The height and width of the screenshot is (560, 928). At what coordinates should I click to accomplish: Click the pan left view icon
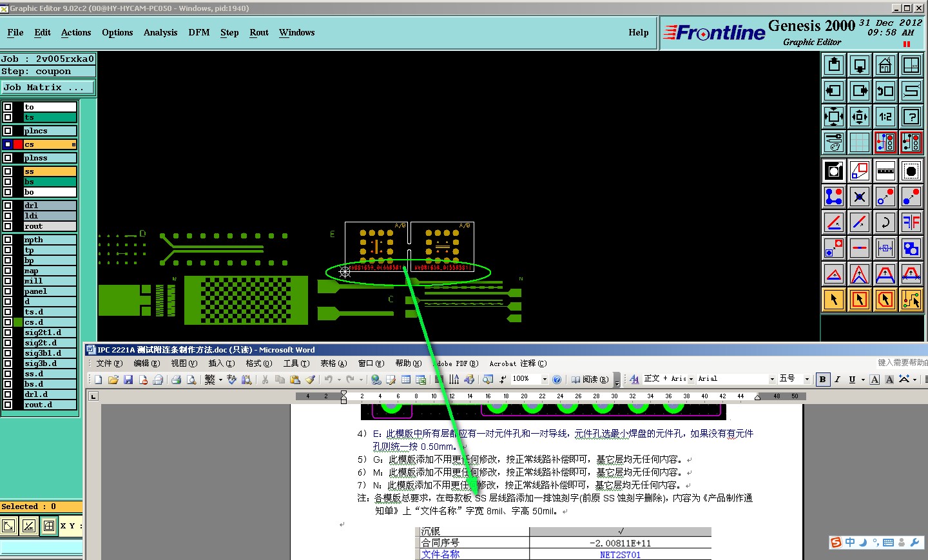(x=834, y=91)
